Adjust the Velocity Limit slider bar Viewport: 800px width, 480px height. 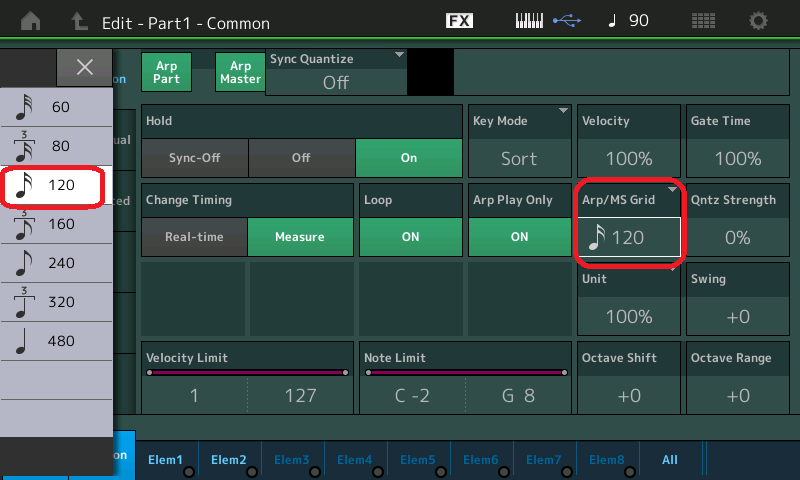coord(247,372)
